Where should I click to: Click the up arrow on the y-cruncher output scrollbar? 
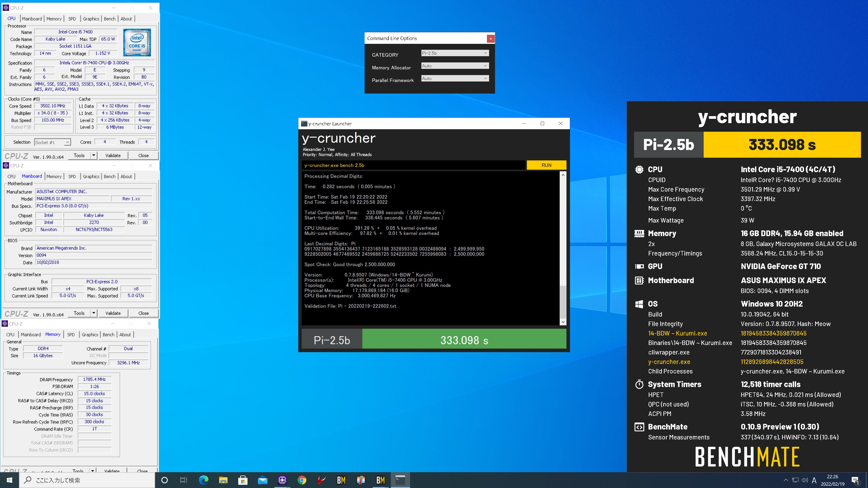563,175
